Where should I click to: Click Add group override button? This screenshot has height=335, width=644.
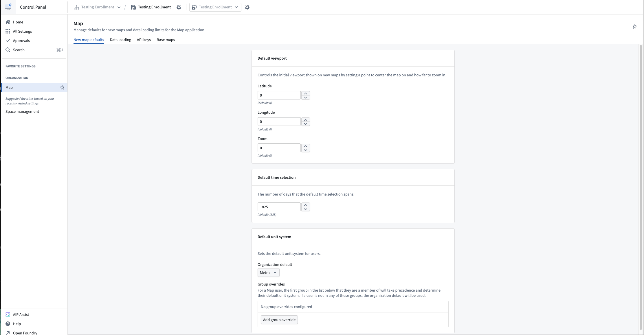click(279, 320)
